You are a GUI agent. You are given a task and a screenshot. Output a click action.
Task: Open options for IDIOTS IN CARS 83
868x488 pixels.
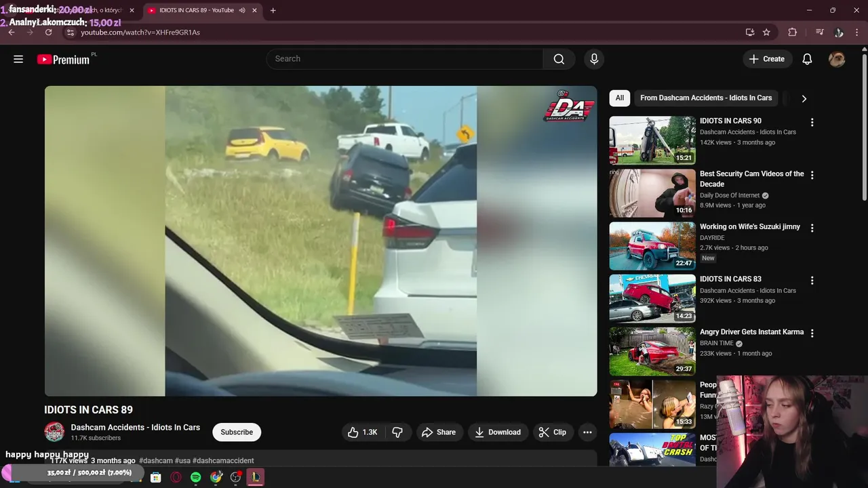(812, 281)
